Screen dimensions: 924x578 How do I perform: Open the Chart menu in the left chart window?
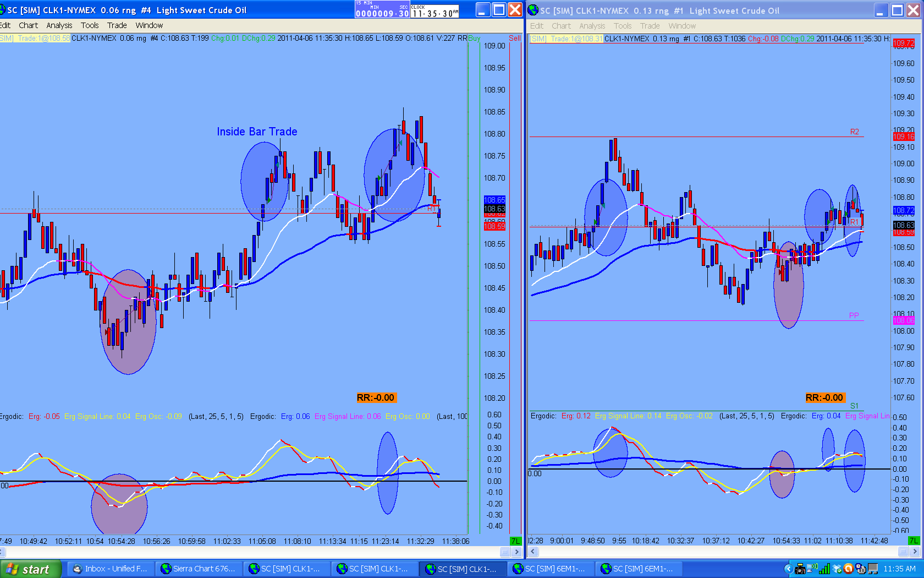[x=28, y=25]
